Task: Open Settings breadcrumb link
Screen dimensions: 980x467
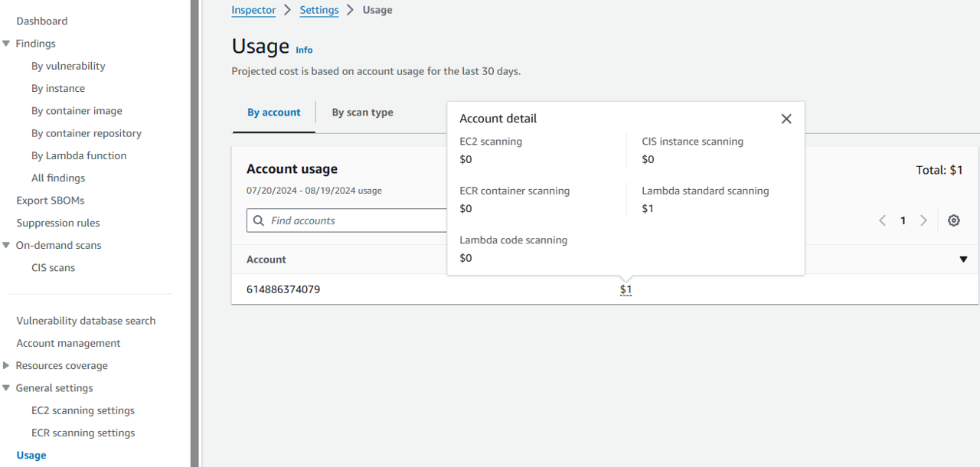Action: 319,10
